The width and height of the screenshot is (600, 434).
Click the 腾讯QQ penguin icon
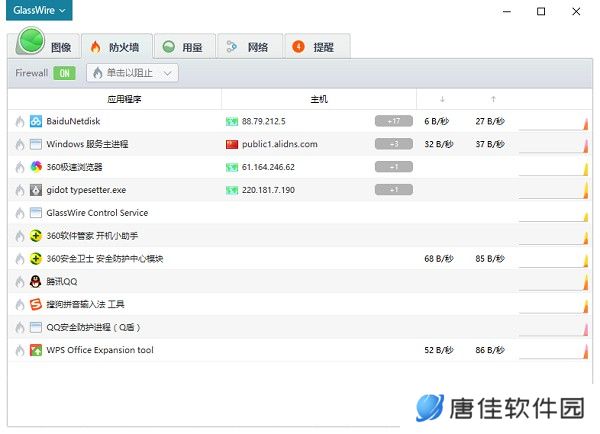(36, 281)
